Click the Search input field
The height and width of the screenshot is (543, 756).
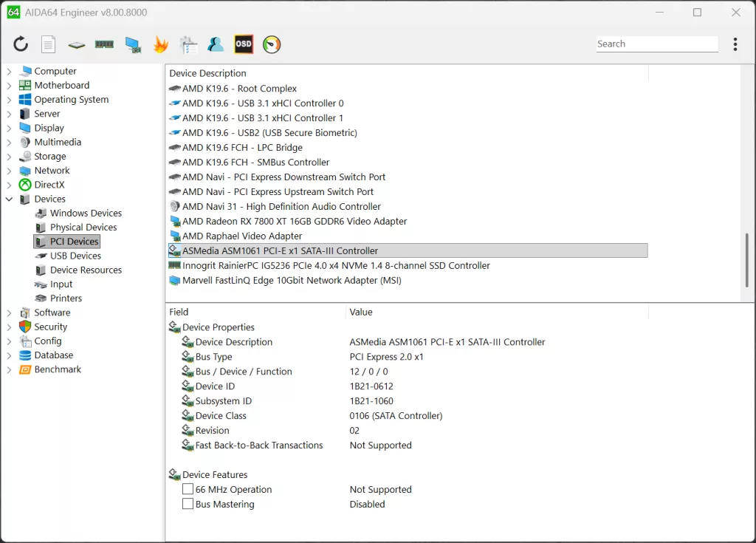656,44
